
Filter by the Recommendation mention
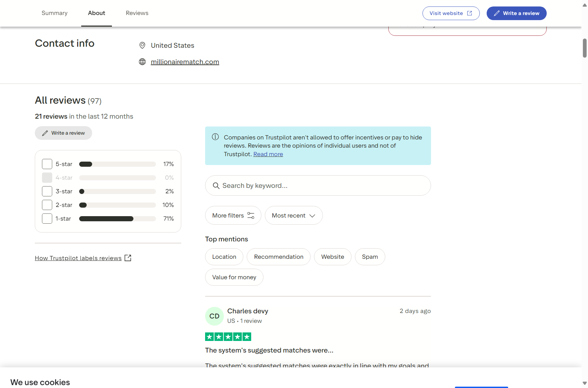pyautogui.click(x=279, y=257)
